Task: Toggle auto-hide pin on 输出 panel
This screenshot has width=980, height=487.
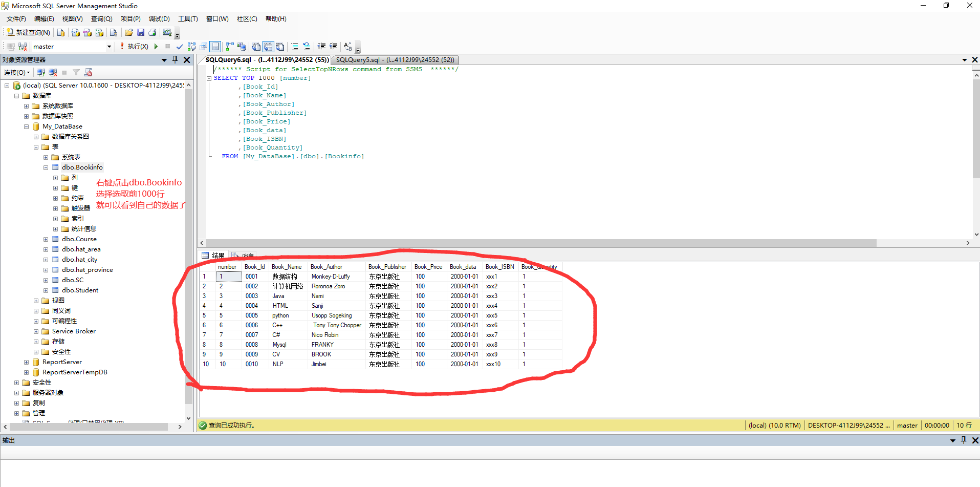Action: coord(964,440)
